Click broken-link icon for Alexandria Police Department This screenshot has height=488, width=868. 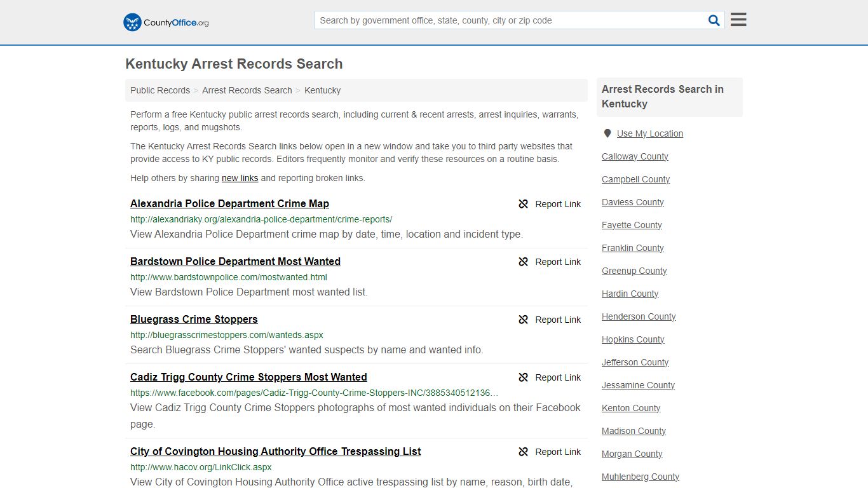point(524,204)
